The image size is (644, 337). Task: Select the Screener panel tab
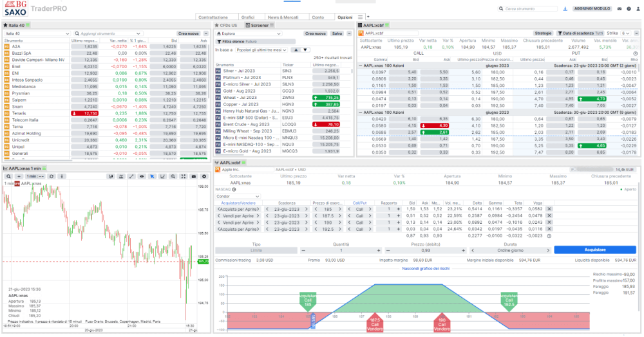(x=260, y=26)
